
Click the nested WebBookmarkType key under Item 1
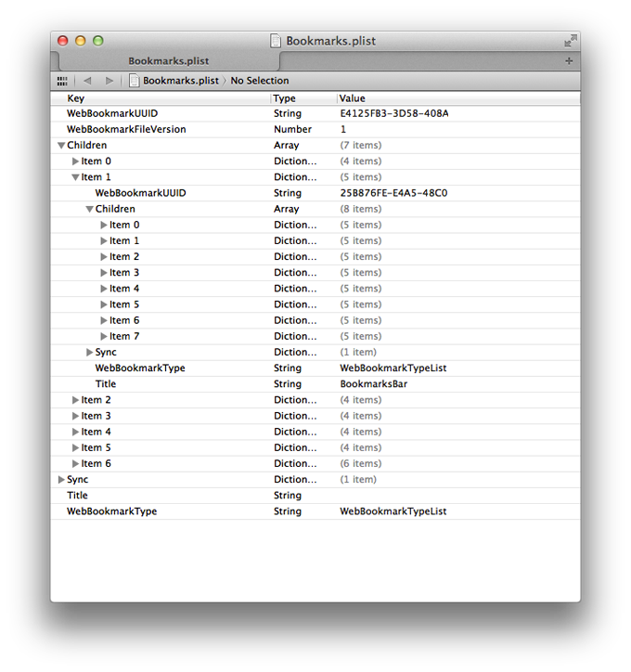[140, 368]
